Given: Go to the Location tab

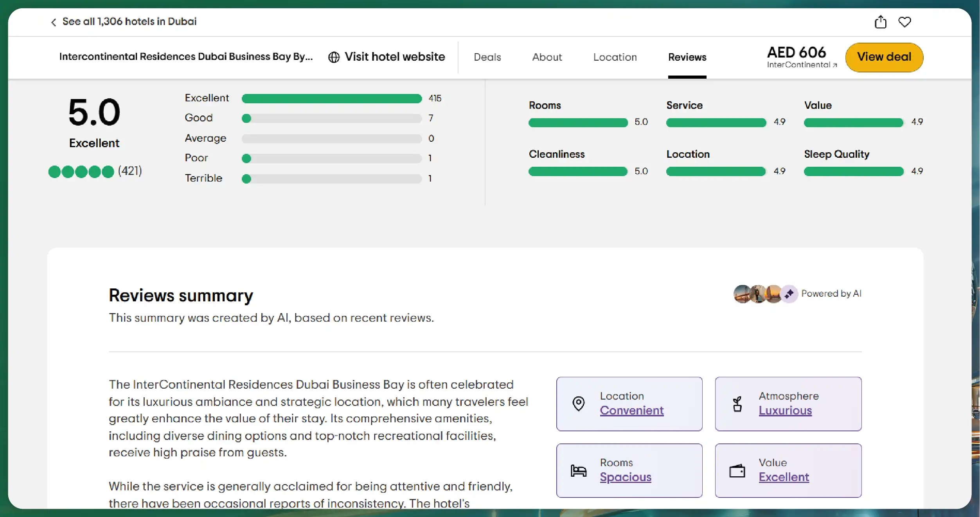Looking at the screenshot, I should point(615,57).
